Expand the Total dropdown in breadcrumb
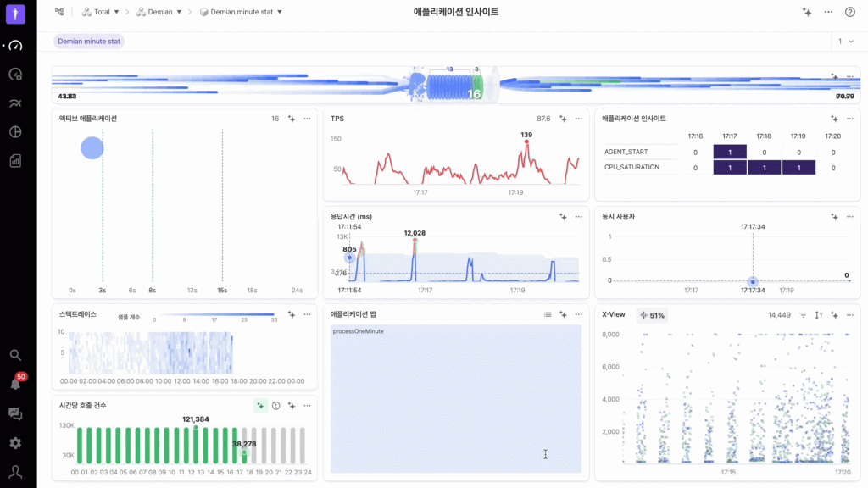The height and width of the screenshot is (488, 868). 100,12
